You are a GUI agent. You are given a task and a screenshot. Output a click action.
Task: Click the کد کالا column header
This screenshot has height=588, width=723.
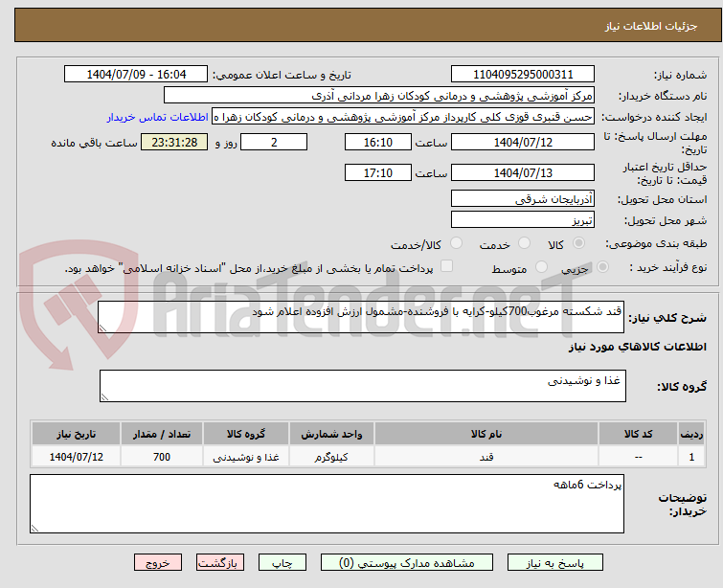pos(638,434)
